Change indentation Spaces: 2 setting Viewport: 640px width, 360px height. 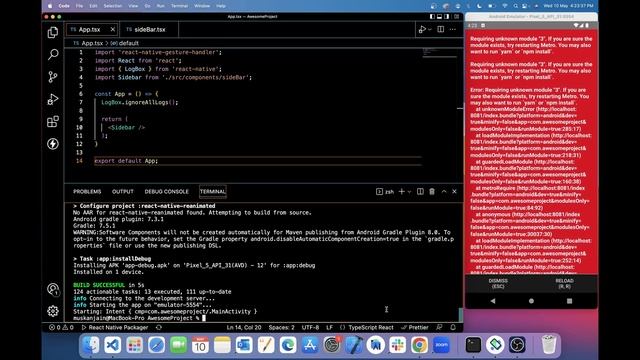pyautogui.click(x=281, y=327)
